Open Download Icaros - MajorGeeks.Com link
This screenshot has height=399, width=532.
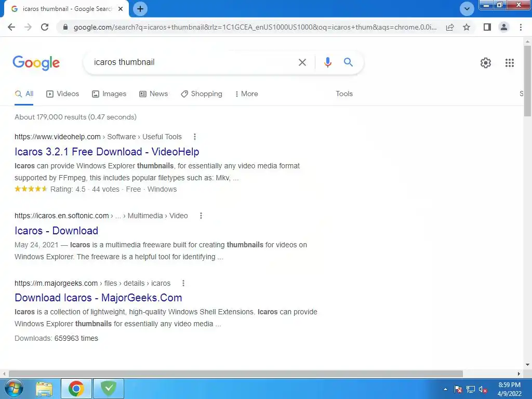pyautogui.click(x=98, y=298)
